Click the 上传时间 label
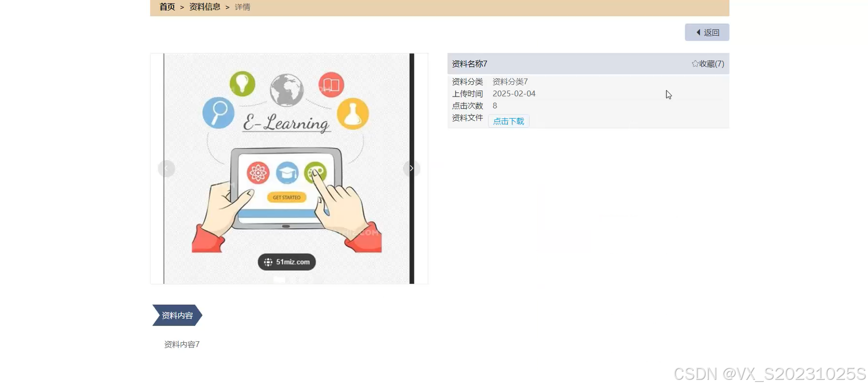Viewport: 868px width, 389px height. [467, 94]
